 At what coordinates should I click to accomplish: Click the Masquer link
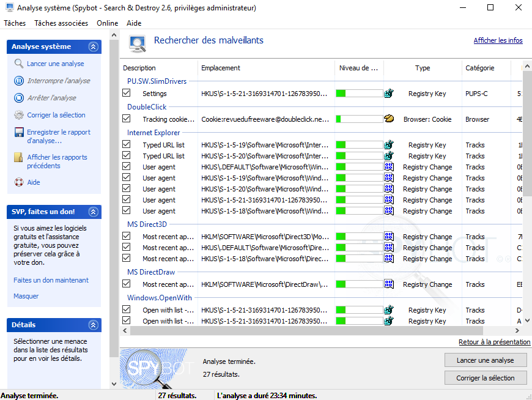coord(26,296)
